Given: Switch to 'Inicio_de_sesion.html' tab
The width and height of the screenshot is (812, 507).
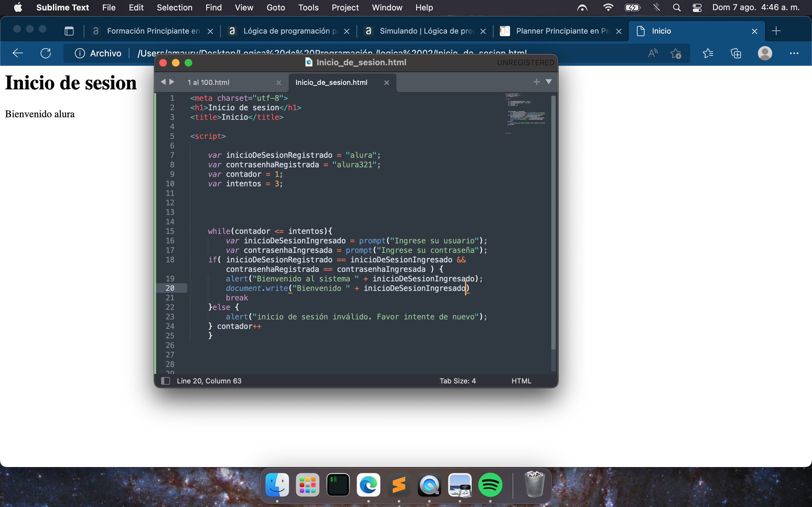Looking at the screenshot, I should [x=331, y=82].
